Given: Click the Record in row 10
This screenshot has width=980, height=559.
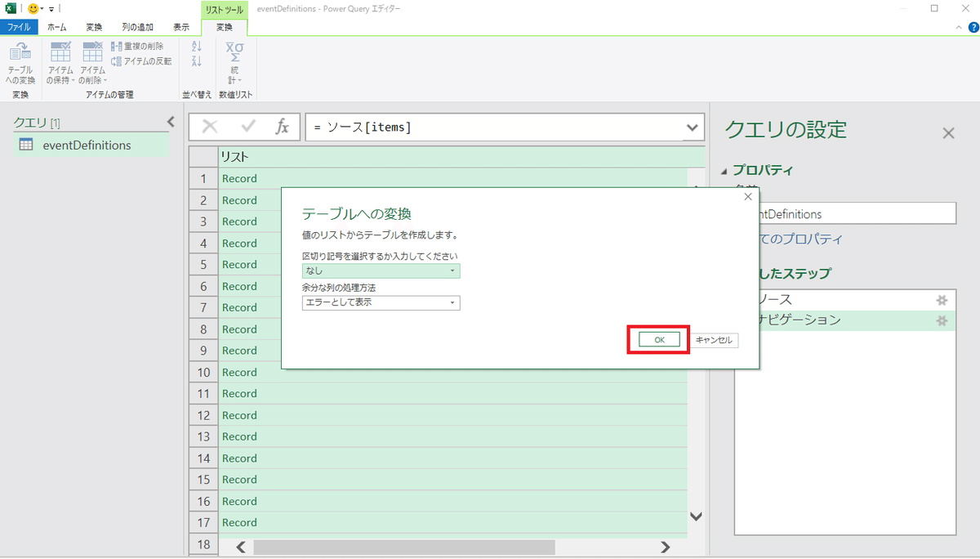Looking at the screenshot, I should click(x=239, y=372).
